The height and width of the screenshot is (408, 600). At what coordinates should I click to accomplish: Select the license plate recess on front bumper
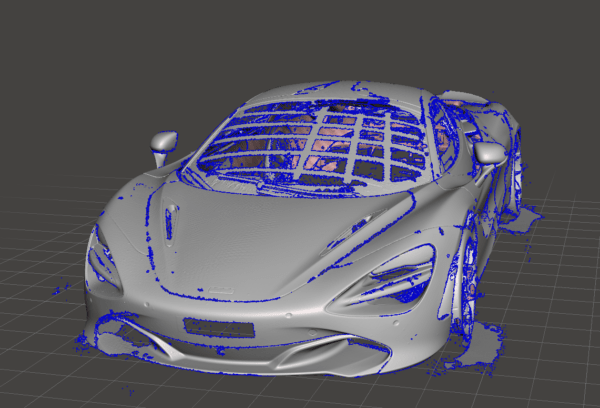(x=219, y=328)
